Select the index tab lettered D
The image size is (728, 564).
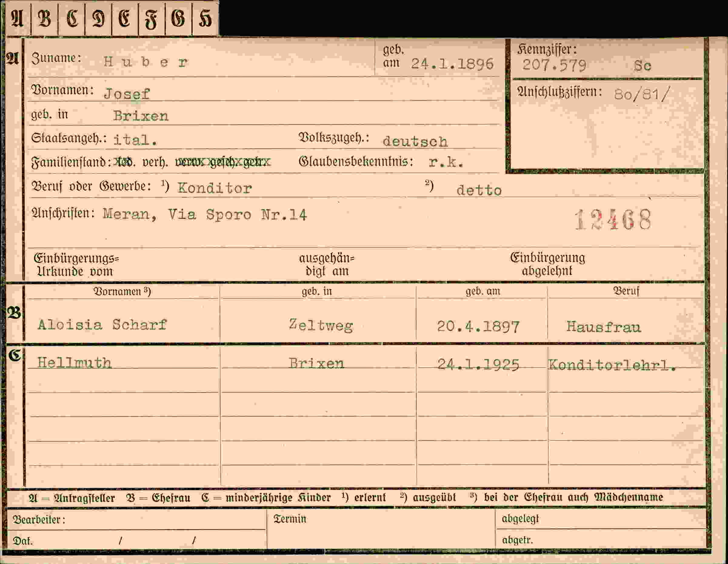tap(98, 19)
